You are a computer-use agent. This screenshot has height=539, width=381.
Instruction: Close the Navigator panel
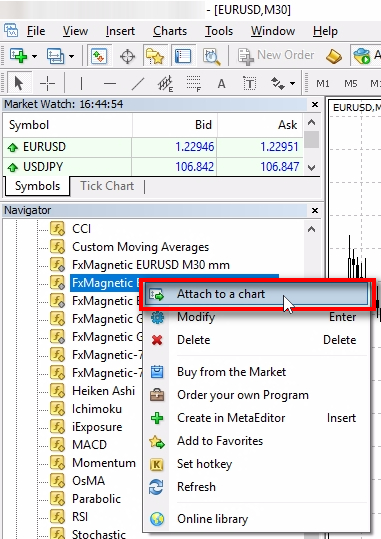tap(315, 210)
